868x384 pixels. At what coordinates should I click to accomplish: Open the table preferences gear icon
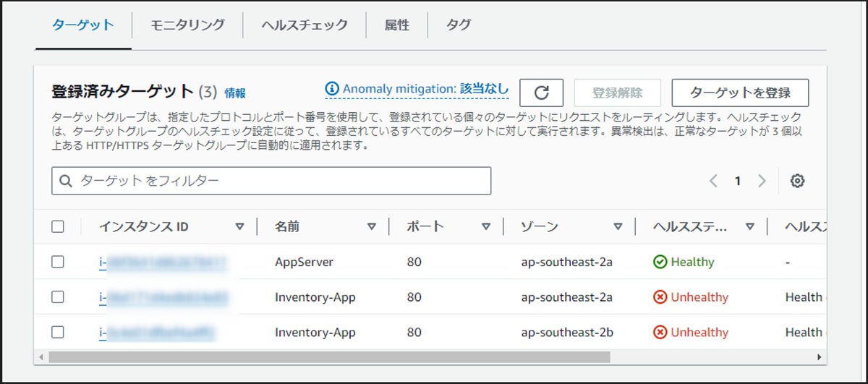tap(797, 181)
